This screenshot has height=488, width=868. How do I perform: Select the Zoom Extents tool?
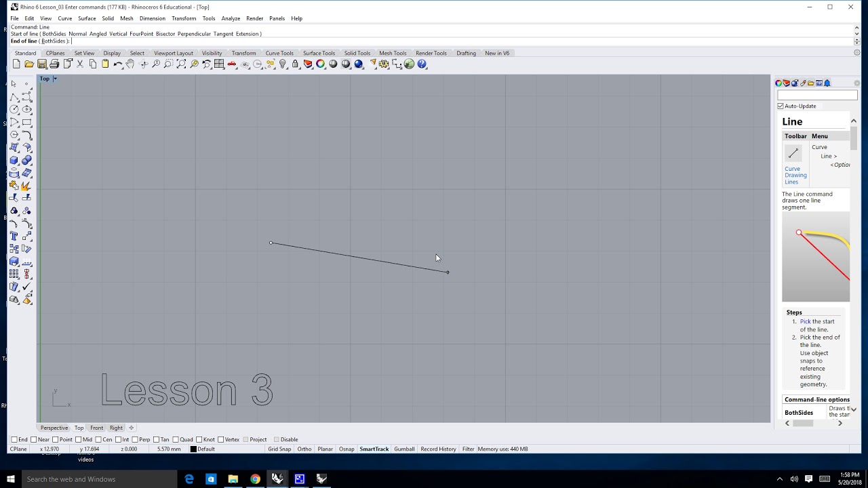tap(181, 64)
